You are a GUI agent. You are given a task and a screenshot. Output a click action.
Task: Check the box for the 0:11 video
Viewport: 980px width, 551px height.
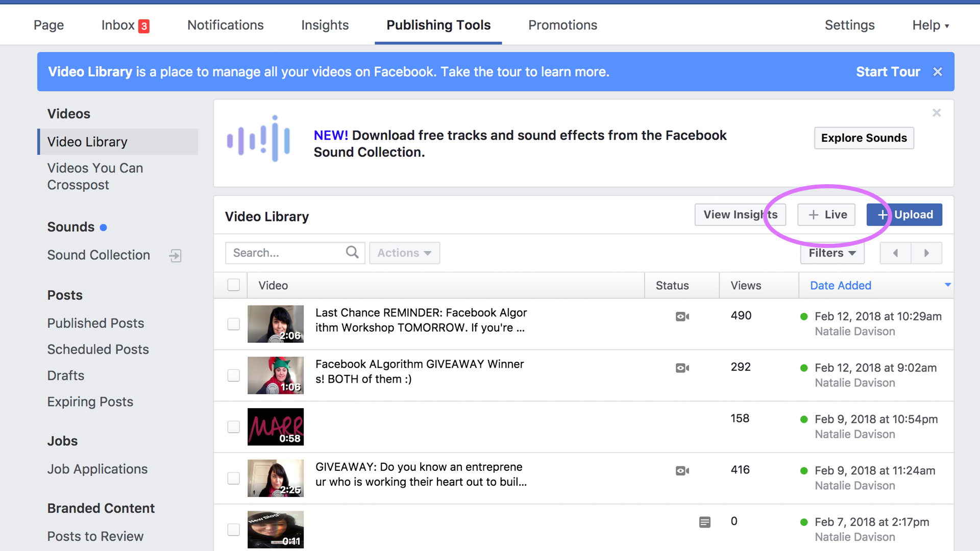coord(233,530)
